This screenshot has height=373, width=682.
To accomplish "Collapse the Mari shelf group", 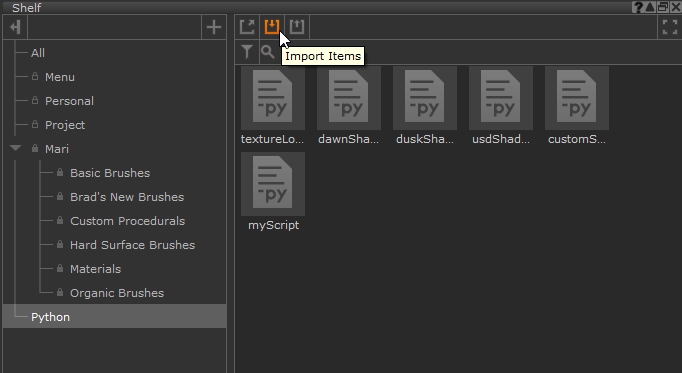I will 16,148.
